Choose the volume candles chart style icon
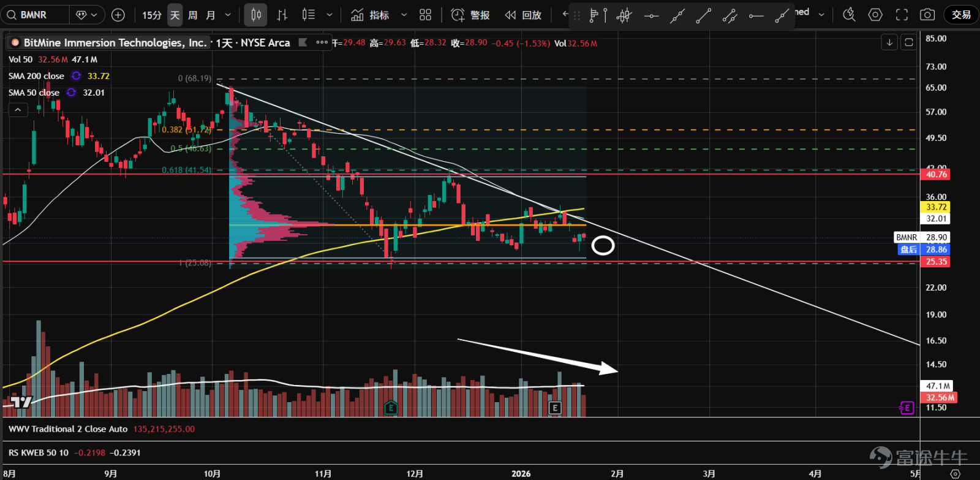The height and width of the screenshot is (480, 980). 308,15
